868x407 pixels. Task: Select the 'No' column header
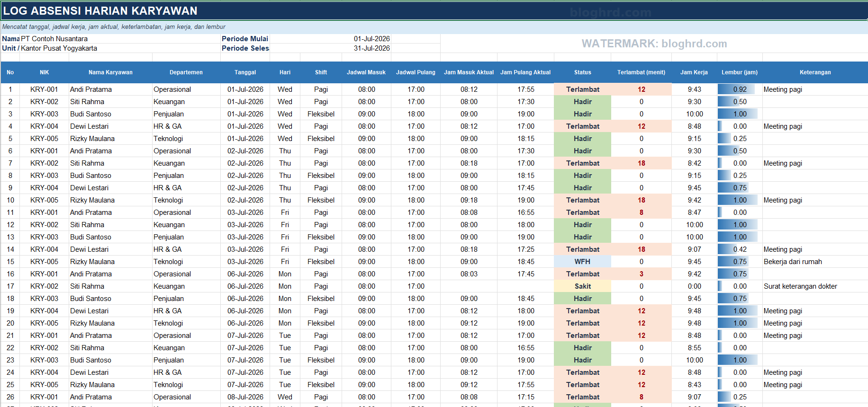10,72
